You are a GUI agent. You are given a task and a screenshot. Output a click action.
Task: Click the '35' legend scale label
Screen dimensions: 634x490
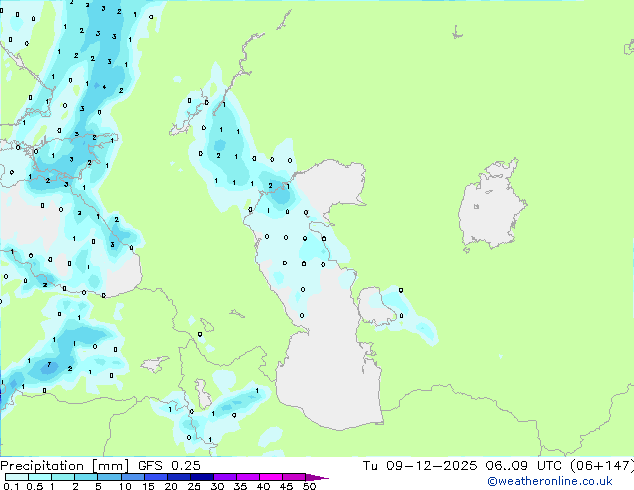pyautogui.click(x=240, y=486)
